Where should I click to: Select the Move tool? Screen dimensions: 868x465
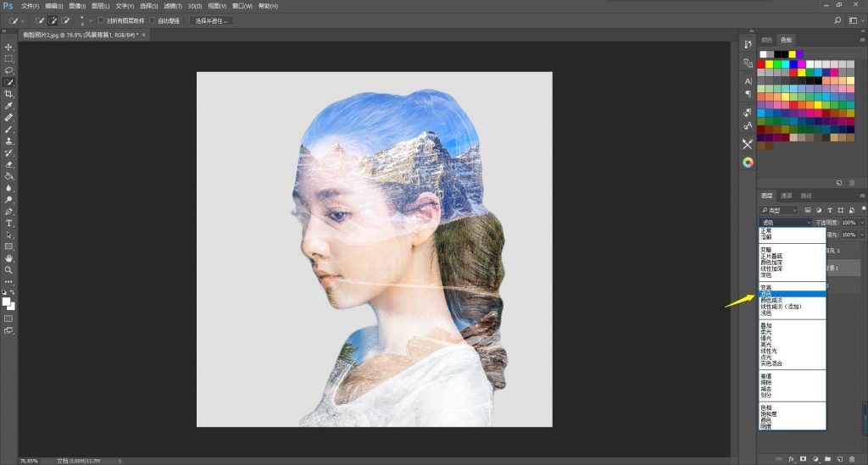8,47
